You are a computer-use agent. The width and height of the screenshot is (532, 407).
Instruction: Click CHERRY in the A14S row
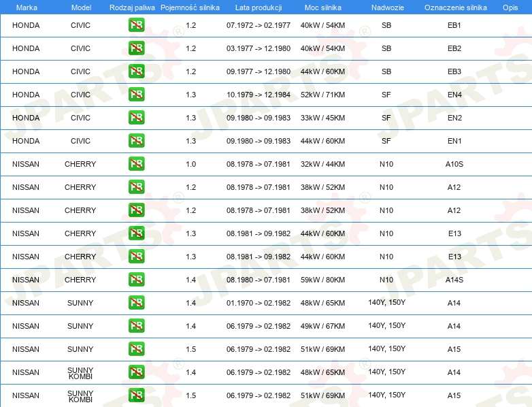(x=80, y=280)
